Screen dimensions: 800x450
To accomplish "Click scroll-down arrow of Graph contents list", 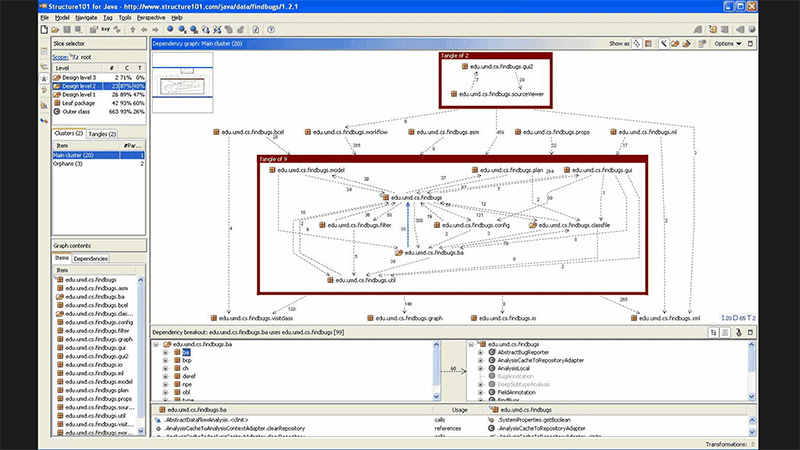I will [141, 432].
